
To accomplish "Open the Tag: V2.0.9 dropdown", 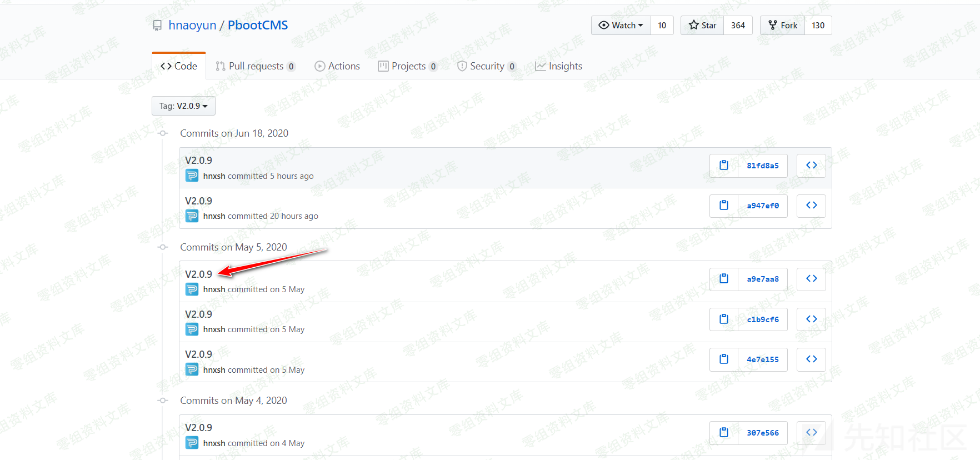I will [183, 106].
